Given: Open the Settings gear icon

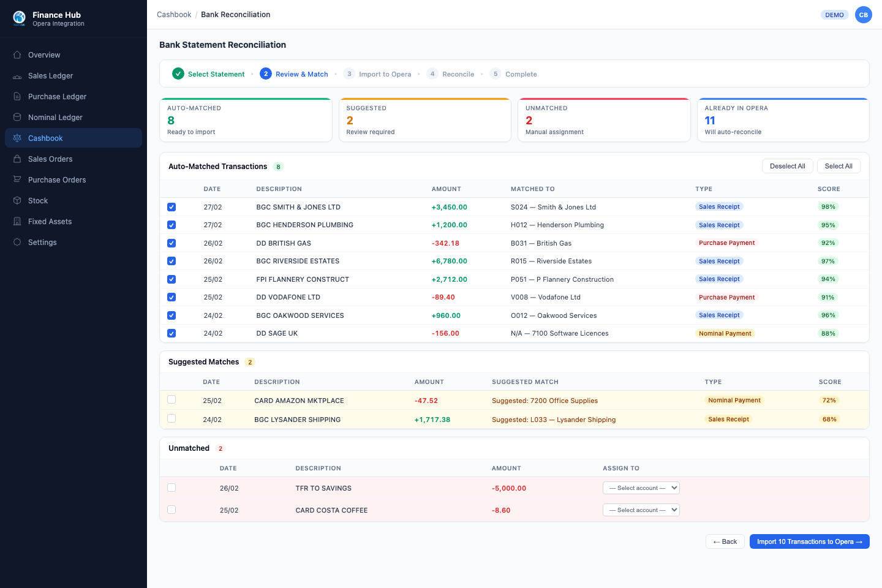Looking at the screenshot, I should click(17, 243).
